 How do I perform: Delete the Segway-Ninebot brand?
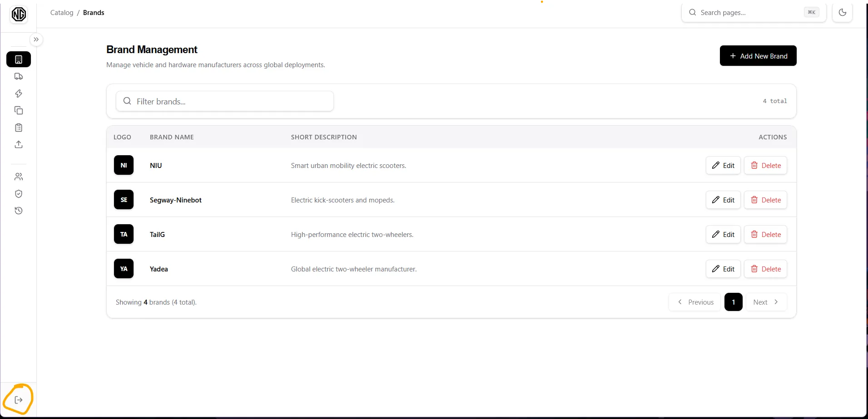[765, 200]
